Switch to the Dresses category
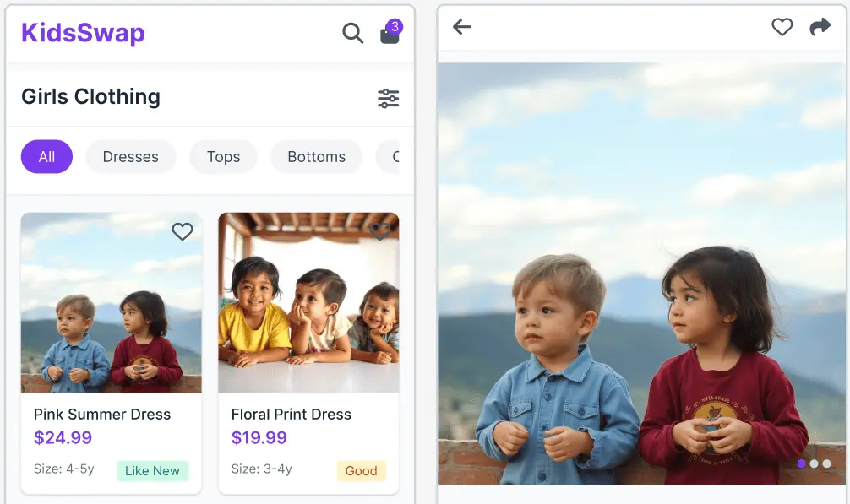 pos(130,157)
